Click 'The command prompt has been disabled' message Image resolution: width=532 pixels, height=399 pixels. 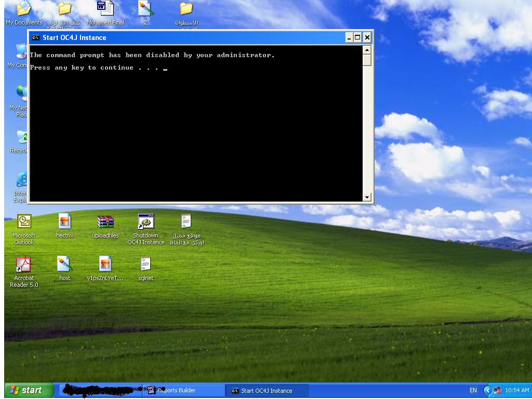152,55
